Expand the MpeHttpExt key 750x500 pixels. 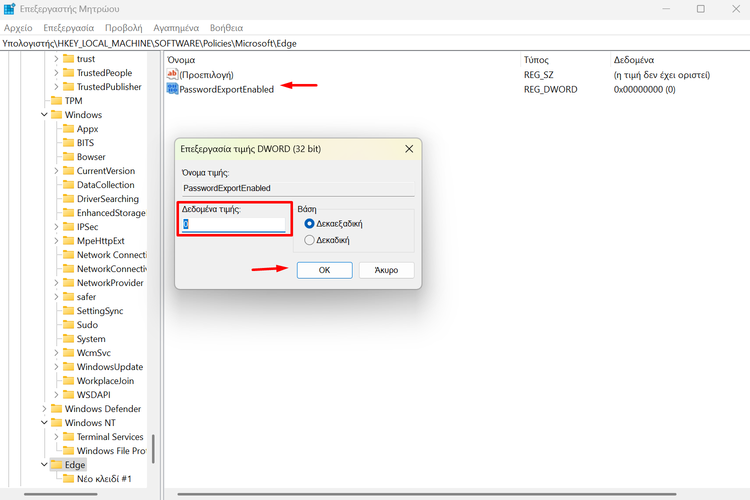[56, 241]
